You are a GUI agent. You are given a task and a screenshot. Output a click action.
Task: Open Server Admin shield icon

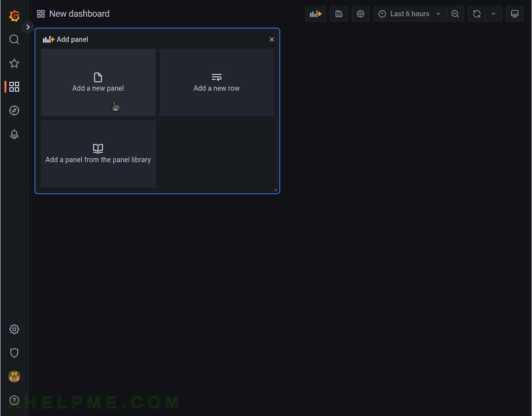(14, 353)
